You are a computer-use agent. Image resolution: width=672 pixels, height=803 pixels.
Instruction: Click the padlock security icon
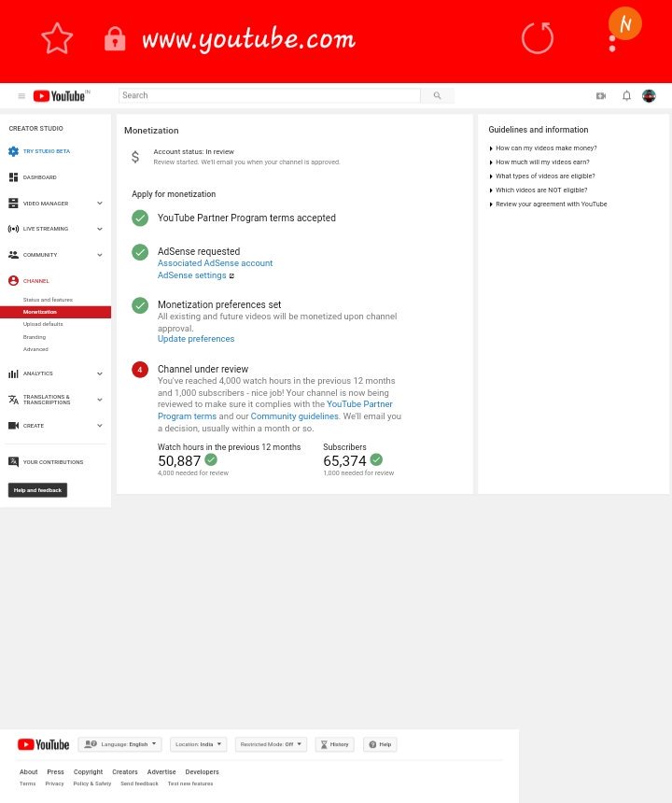(115, 39)
